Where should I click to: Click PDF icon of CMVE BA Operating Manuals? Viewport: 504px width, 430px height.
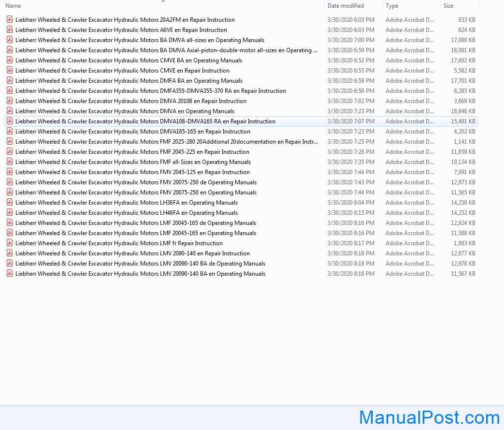[x=10, y=60]
